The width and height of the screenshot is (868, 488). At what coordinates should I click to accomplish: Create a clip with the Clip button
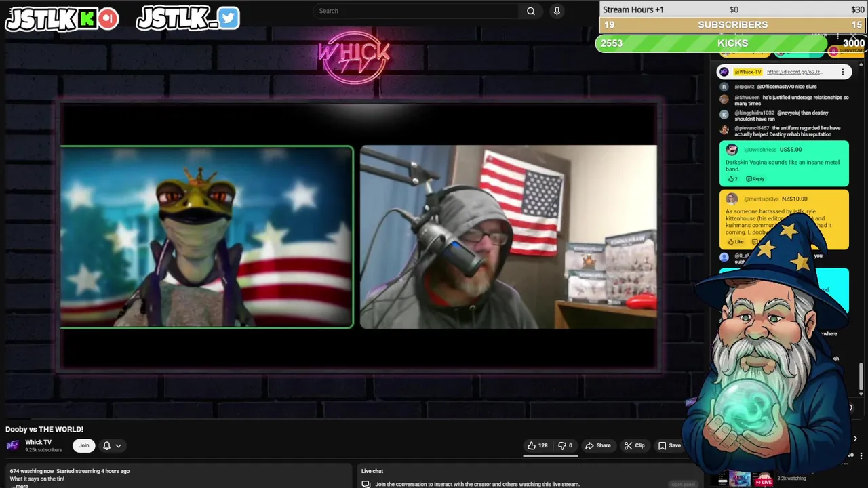[634, 445]
